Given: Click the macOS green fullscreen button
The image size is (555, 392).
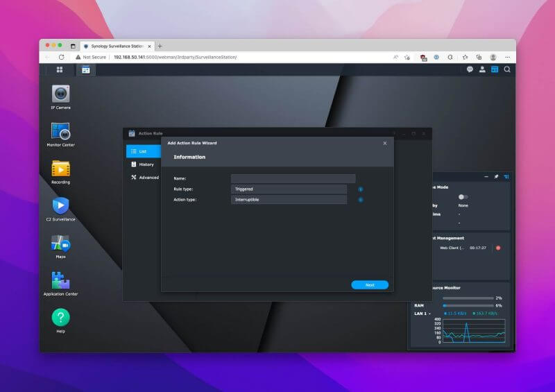Looking at the screenshot, I should [x=60, y=45].
